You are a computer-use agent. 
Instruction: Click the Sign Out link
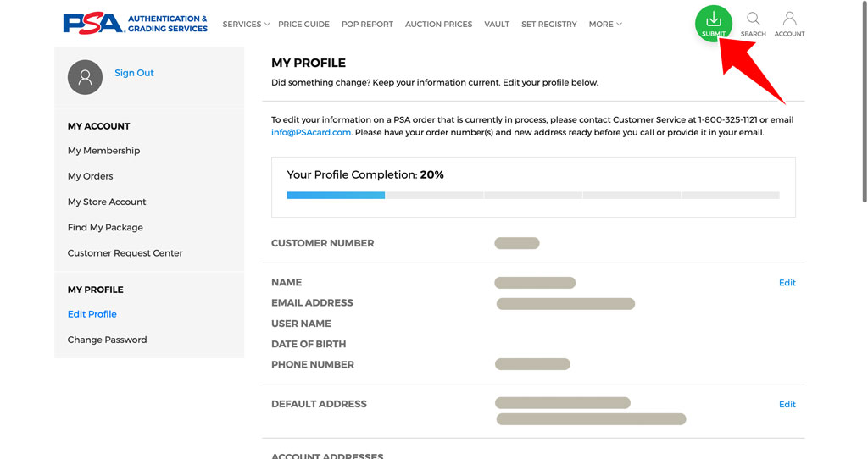(134, 73)
